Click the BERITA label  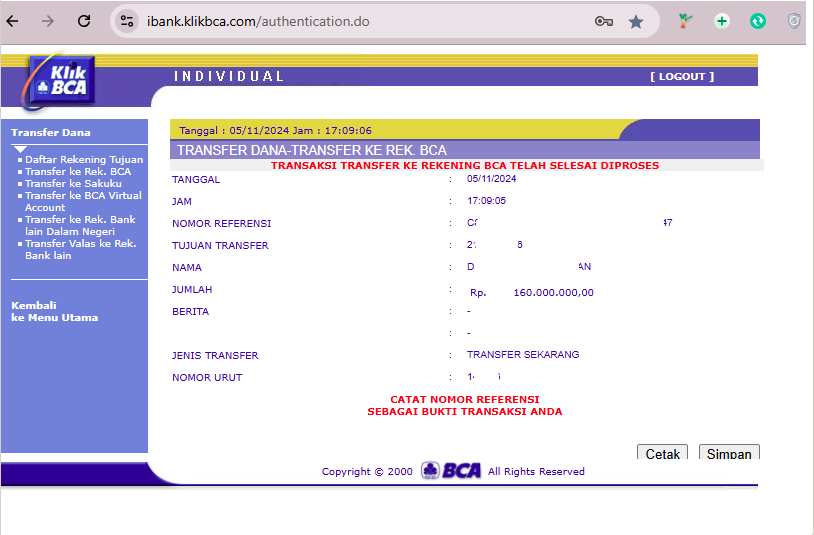(191, 311)
